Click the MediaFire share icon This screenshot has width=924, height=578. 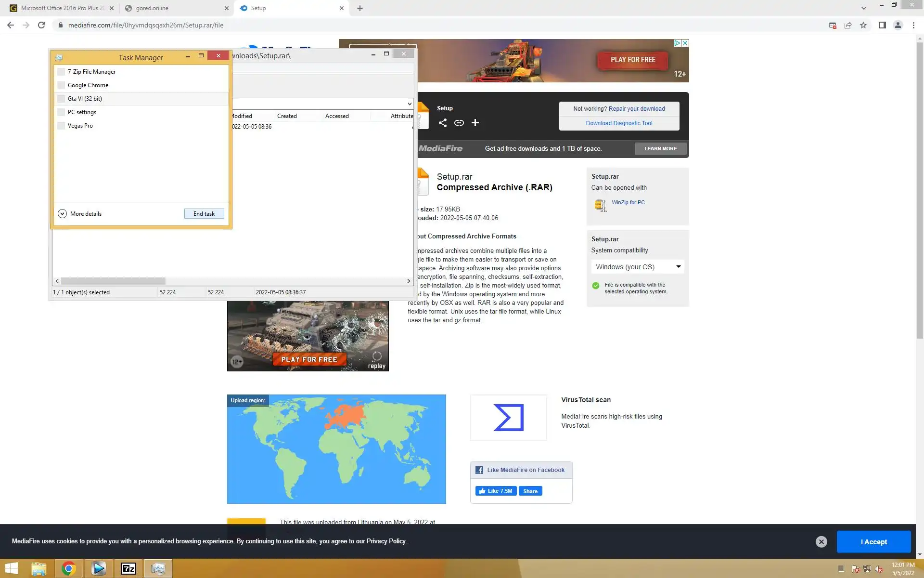tap(443, 123)
